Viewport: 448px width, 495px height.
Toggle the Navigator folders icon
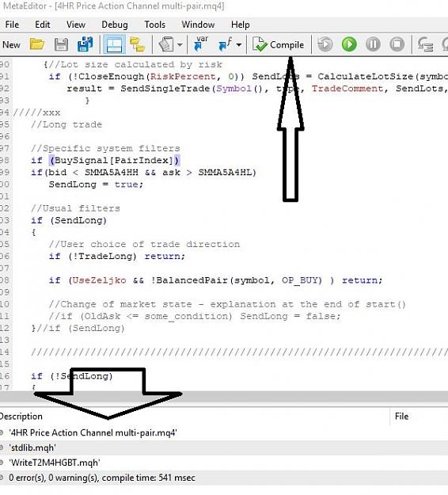coord(137,44)
